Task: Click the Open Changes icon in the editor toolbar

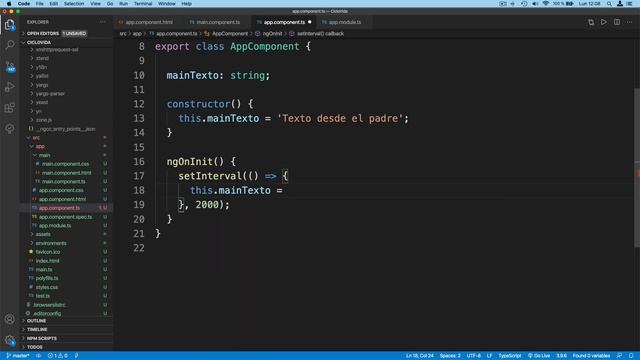Action: click(591, 22)
